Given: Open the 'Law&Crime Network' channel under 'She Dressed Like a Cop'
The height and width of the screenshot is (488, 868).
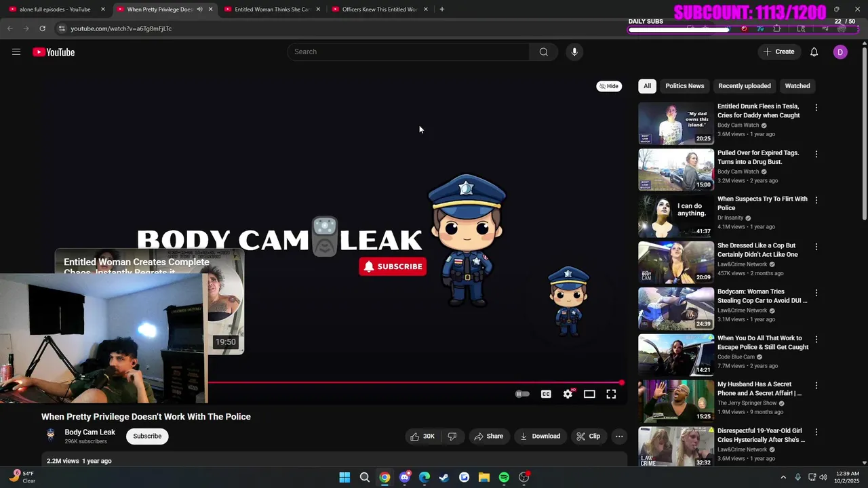Looking at the screenshot, I should pyautogui.click(x=742, y=264).
